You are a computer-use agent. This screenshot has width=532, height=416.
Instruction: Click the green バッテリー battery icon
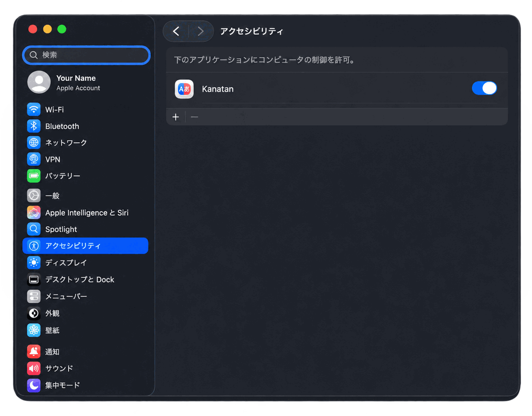tap(34, 176)
